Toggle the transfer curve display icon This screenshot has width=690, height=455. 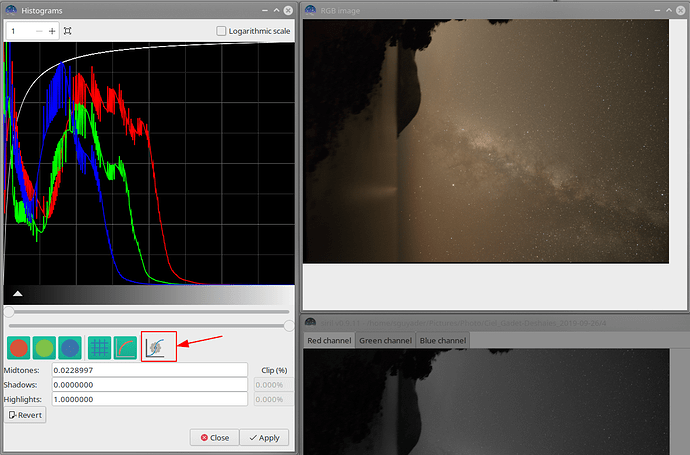point(125,348)
